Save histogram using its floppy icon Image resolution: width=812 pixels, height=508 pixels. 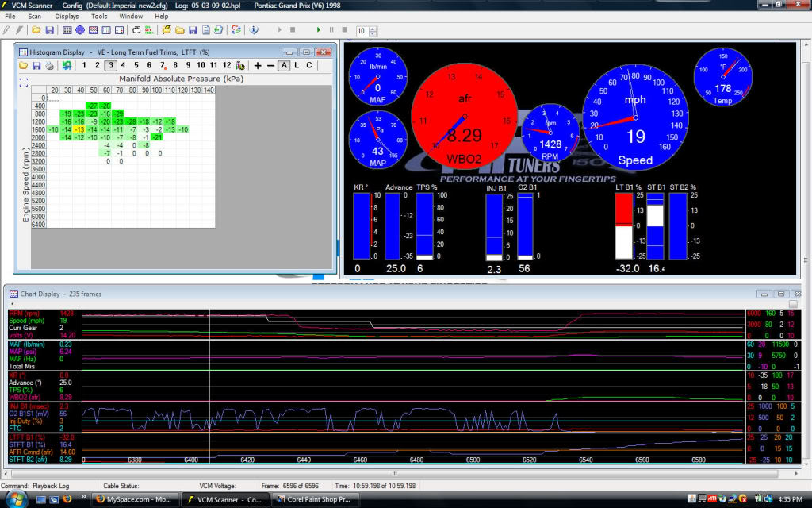[x=36, y=65]
